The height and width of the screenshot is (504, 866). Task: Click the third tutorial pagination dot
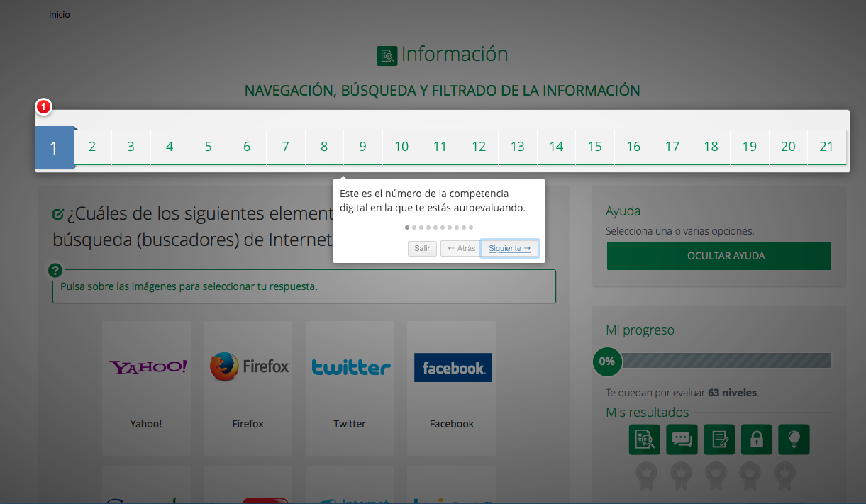tap(421, 228)
